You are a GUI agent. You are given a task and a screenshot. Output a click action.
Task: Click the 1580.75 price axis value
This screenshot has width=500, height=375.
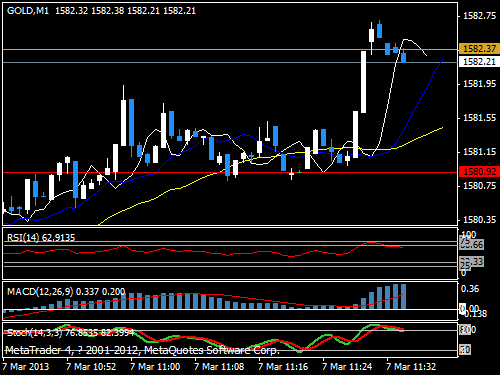[479, 186]
